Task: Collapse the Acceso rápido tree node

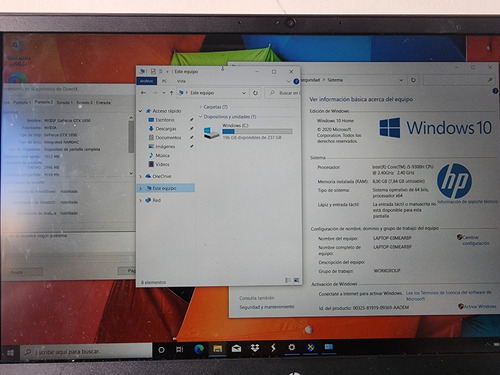Action: point(141,111)
